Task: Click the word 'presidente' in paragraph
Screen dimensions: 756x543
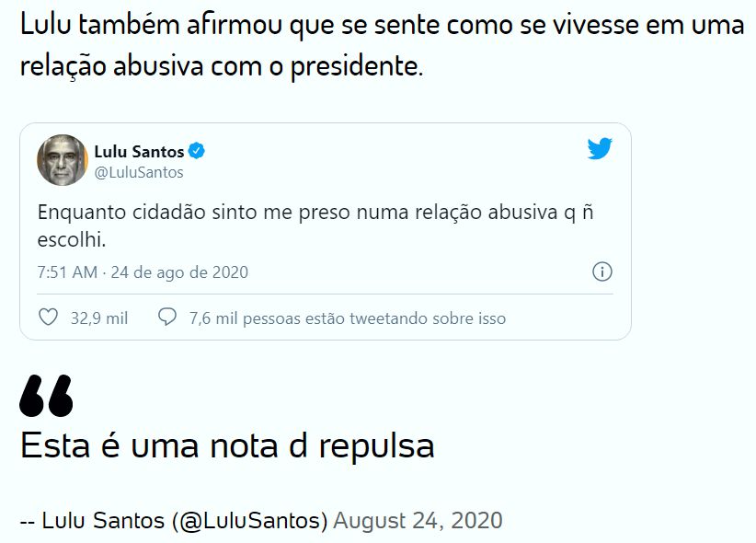Action: (x=354, y=66)
